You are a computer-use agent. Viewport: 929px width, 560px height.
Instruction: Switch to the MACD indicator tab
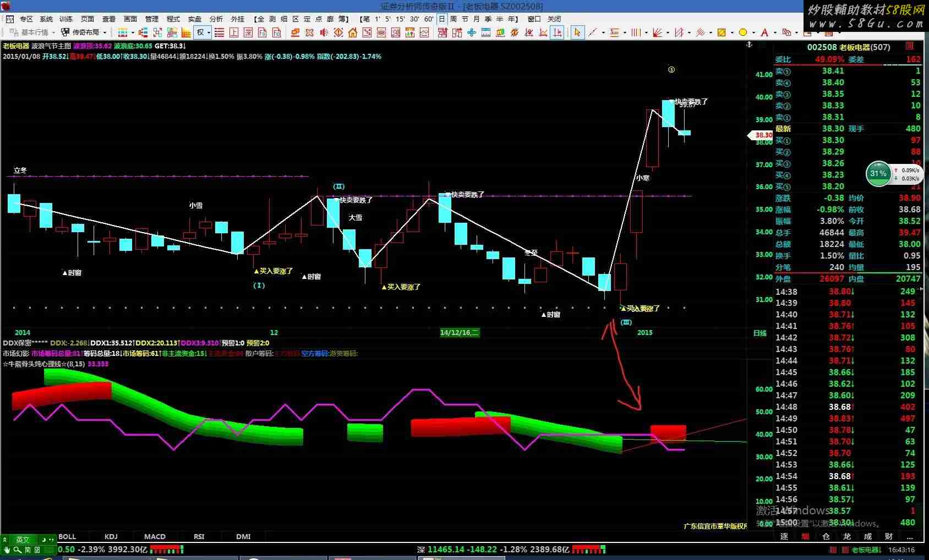155,536
